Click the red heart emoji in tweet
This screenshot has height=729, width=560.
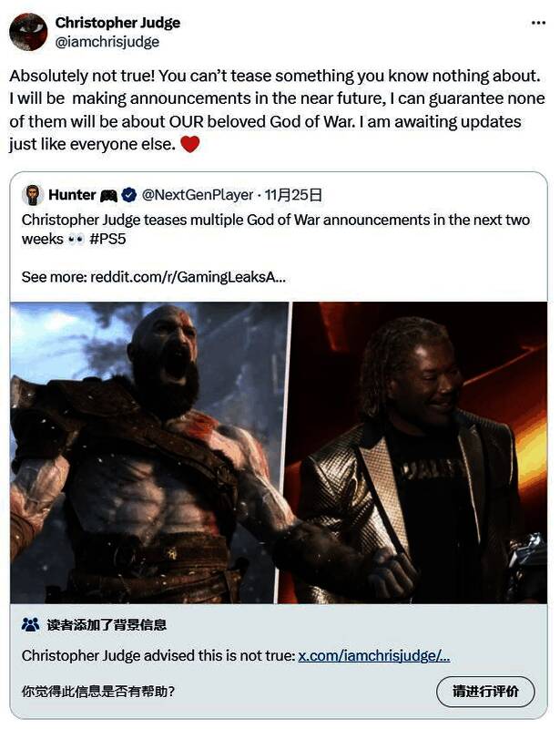click(189, 144)
